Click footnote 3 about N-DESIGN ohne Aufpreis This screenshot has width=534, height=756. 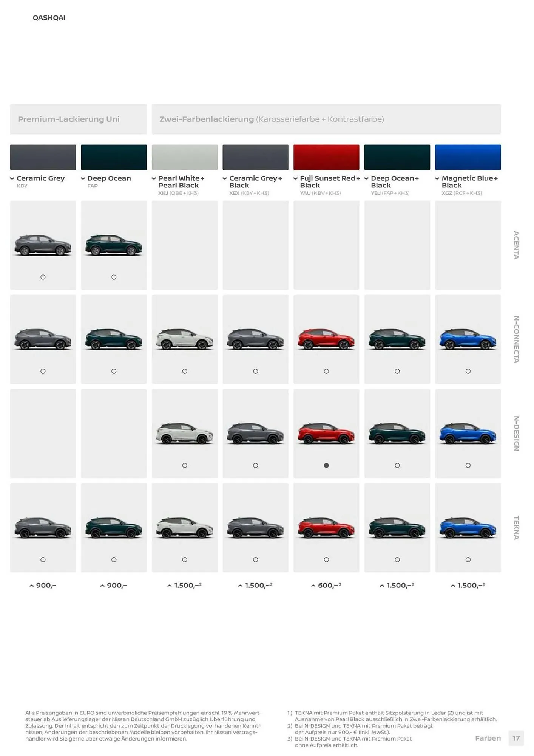(349, 742)
